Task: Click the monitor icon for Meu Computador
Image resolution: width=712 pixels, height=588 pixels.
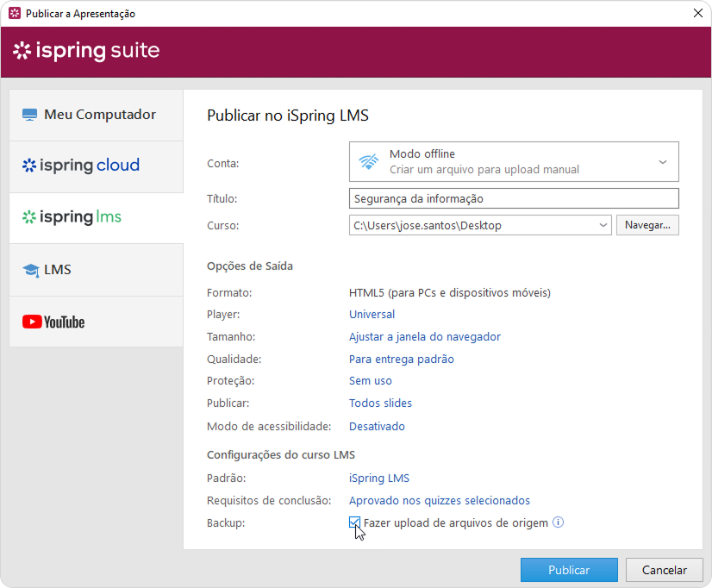Action: pyautogui.click(x=30, y=115)
